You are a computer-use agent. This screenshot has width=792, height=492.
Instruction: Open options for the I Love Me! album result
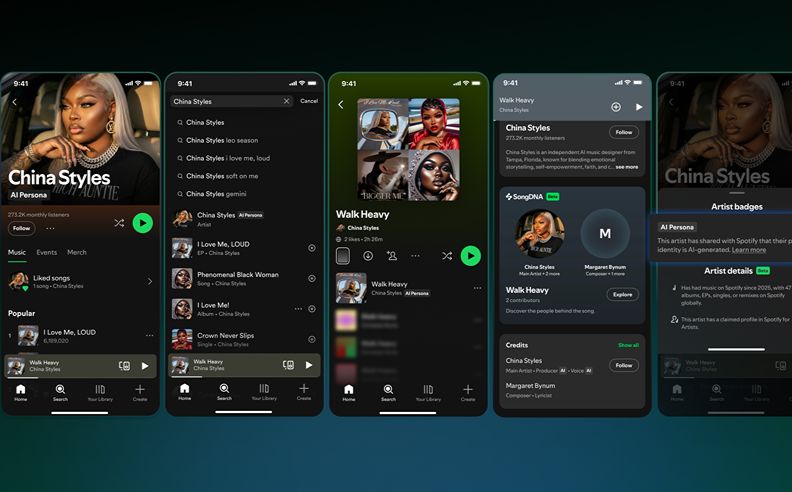(x=298, y=309)
